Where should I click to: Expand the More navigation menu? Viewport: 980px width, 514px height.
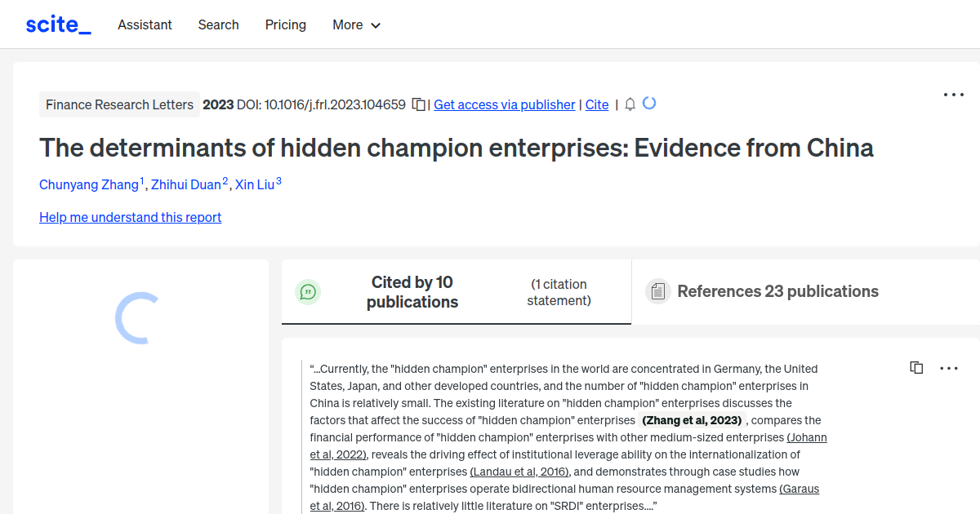click(x=356, y=25)
